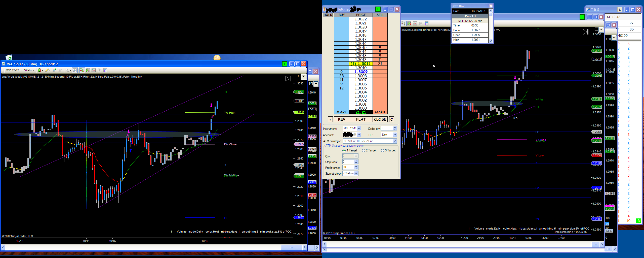644x258 pixels.
Task: Open Properties icon in right-hand chart toolbar
Action: tap(427, 23)
